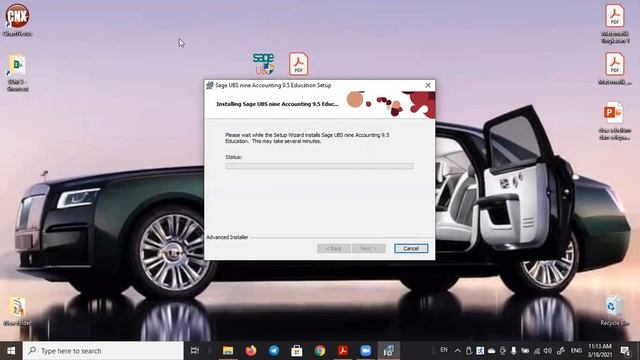Select the PDF beside the Sage UBS icon
The height and width of the screenshot is (360, 640).
point(298,63)
